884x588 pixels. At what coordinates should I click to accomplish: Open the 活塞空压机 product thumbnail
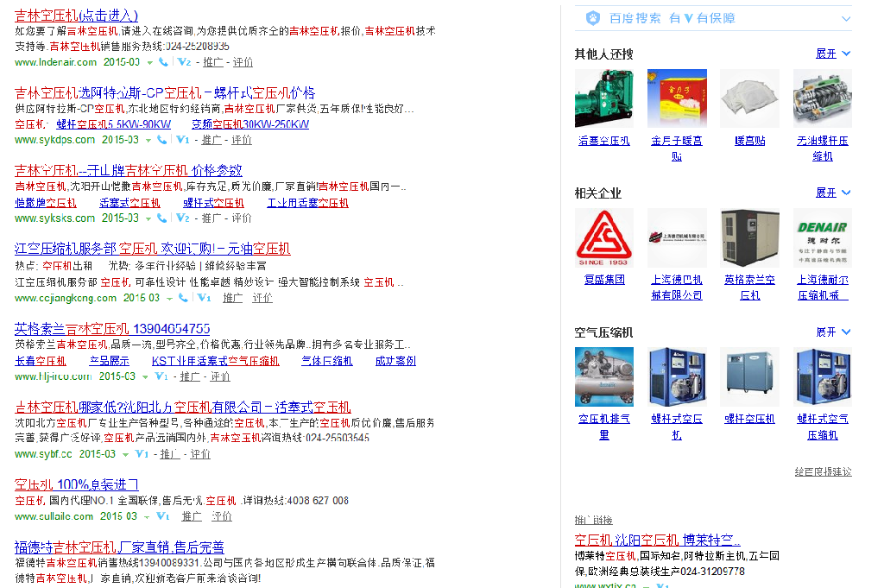(x=603, y=98)
